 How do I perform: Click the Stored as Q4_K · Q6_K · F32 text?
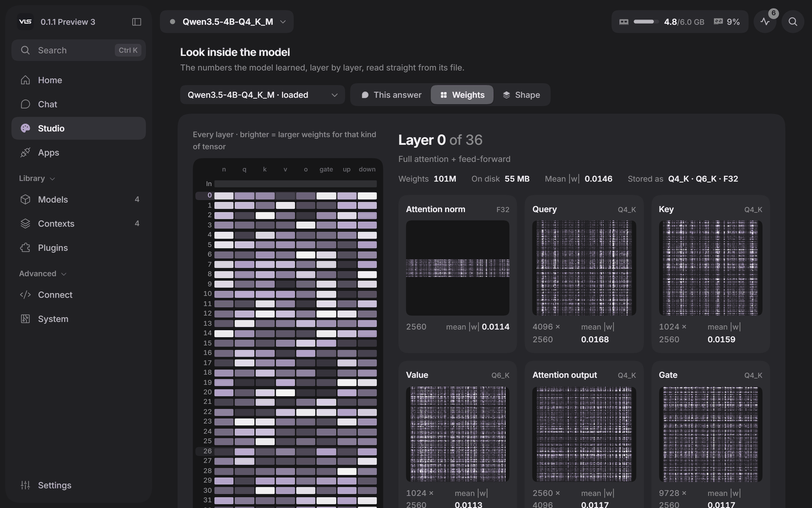(x=683, y=179)
